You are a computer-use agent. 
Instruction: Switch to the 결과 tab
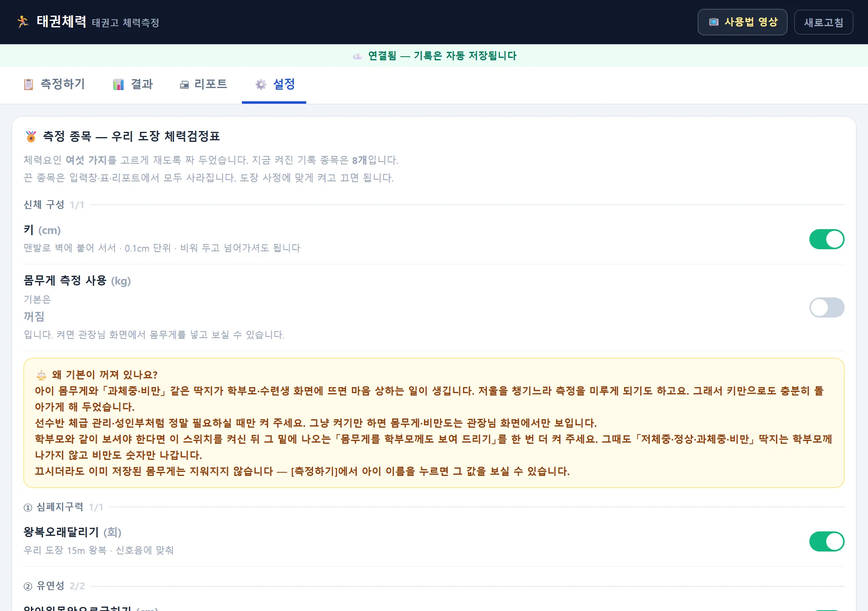(x=133, y=84)
